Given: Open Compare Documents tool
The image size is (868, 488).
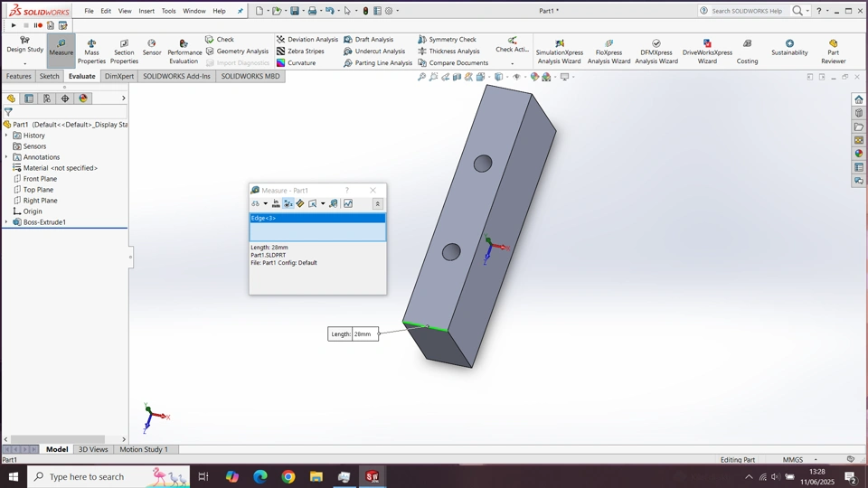Looking at the screenshot, I should (453, 62).
